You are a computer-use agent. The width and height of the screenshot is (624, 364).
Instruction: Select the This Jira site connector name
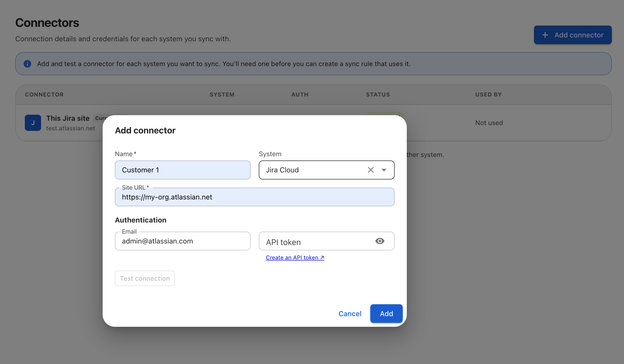point(68,118)
